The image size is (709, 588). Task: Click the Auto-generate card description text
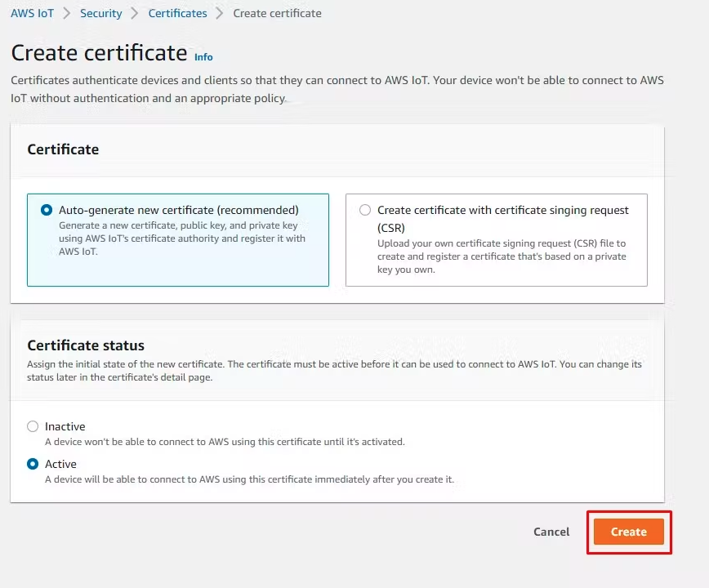[182, 238]
